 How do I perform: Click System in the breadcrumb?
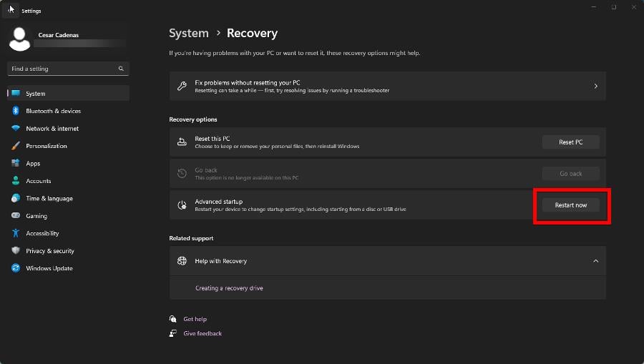click(189, 33)
